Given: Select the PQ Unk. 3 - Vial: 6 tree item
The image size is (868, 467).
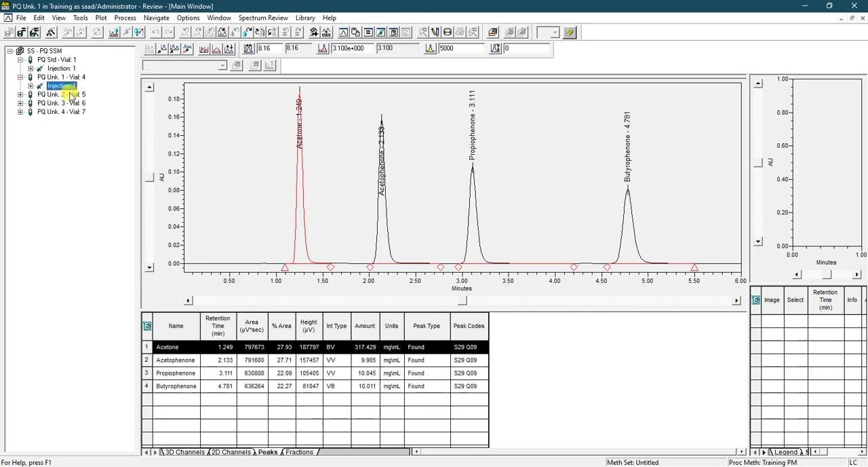Looking at the screenshot, I should point(61,103).
